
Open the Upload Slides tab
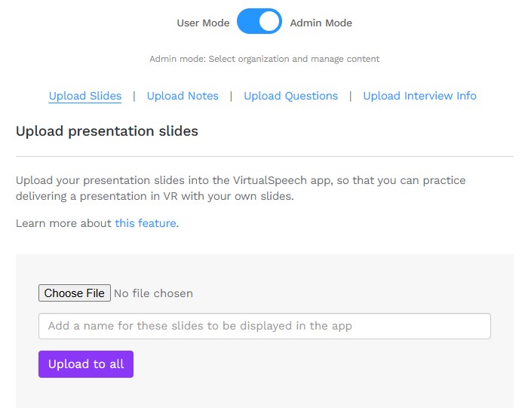85,96
